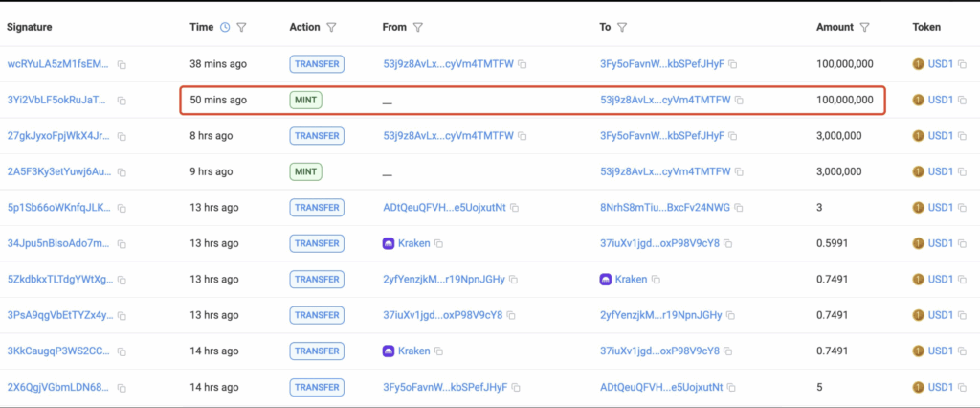
Task: Copy the To address ADtQeuQFVH...e5UojxutNt
Action: click(x=731, y=387)
